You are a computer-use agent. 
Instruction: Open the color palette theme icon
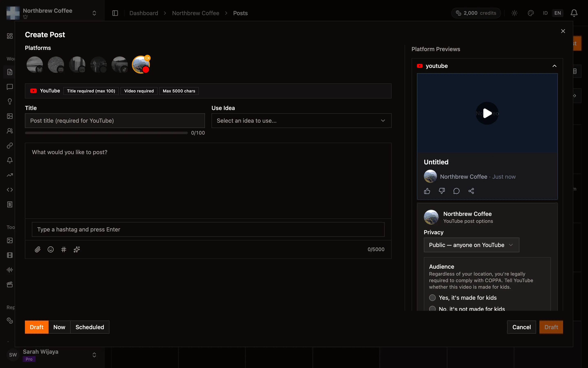(x=531, y=13)
